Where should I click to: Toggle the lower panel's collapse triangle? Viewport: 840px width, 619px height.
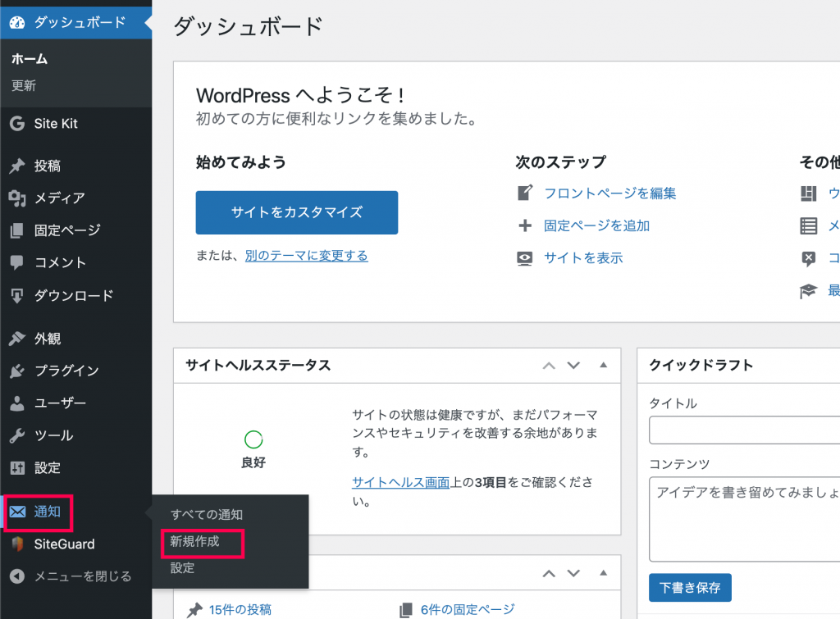(x=603, y=573)
